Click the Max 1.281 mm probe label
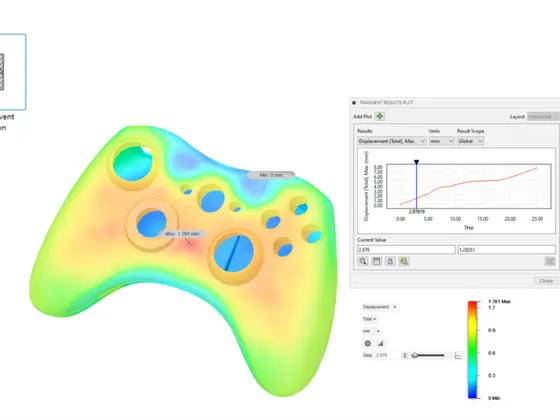Image resolution: width=560 pixels, height=420 pixels. tap(182, 234)
